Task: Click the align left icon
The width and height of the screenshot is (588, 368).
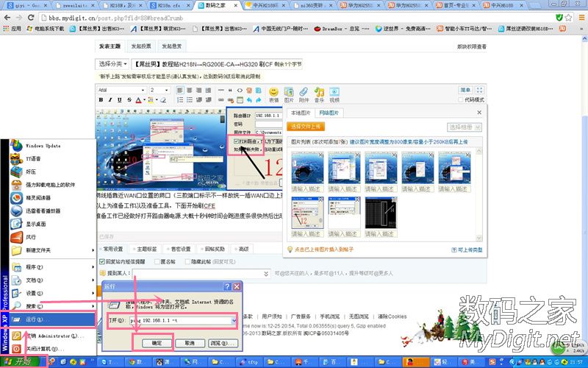Action: pyautogui.click(x=180, y=90)
